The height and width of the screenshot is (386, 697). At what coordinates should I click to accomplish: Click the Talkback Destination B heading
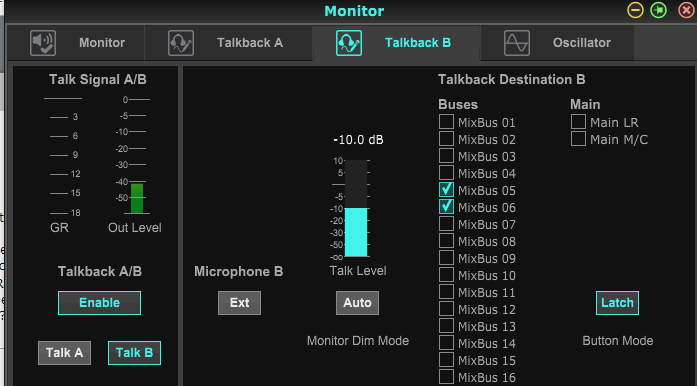coord(511,80)
